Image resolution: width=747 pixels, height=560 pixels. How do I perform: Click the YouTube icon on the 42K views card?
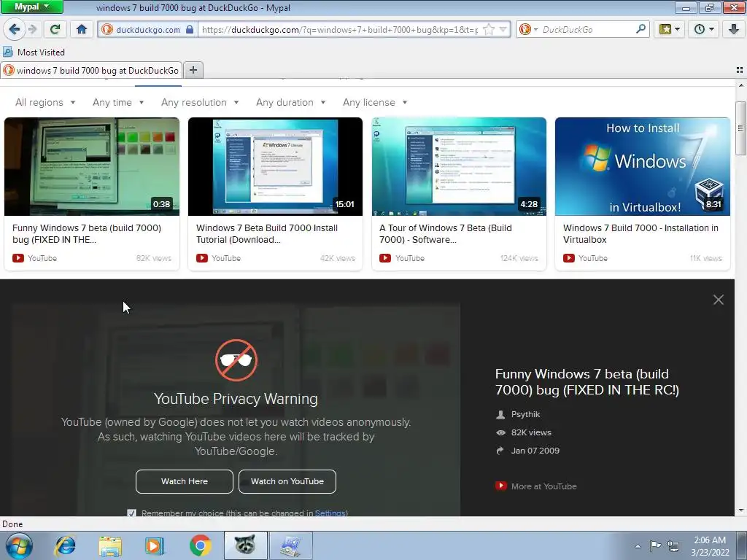coord(202,258)
